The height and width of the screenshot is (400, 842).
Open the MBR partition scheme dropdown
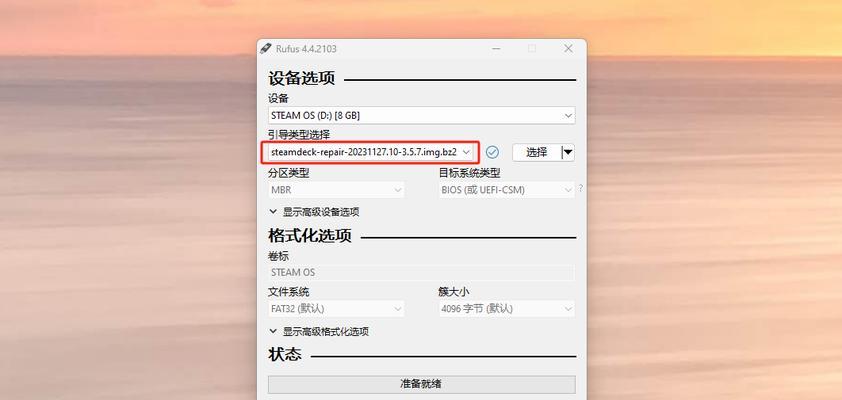click(x=336, y=190)
